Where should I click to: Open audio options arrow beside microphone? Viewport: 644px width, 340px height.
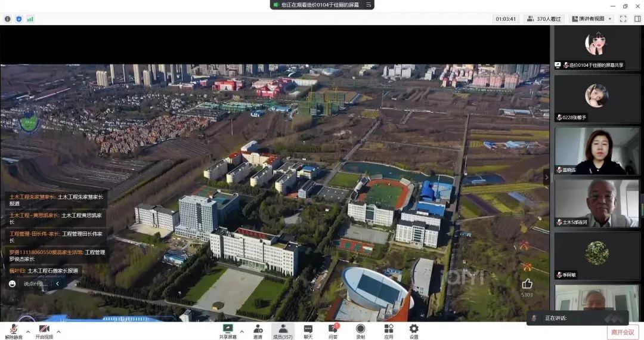click(28, 331)
